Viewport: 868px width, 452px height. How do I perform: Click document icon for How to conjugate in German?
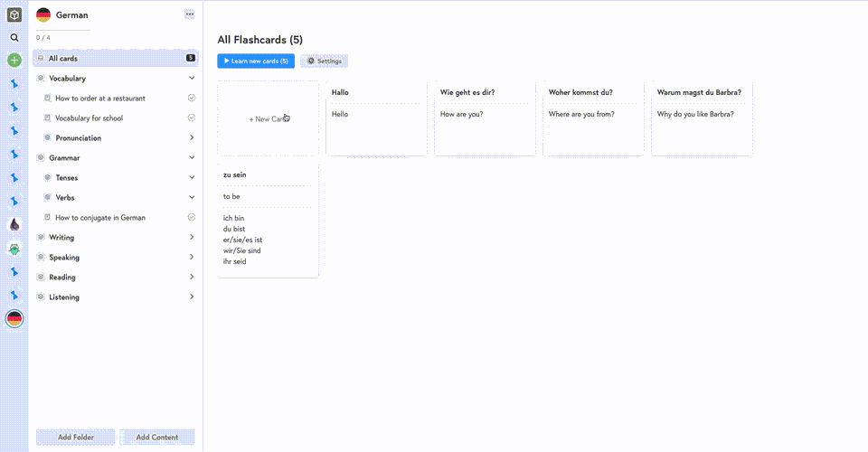(47, 218)
